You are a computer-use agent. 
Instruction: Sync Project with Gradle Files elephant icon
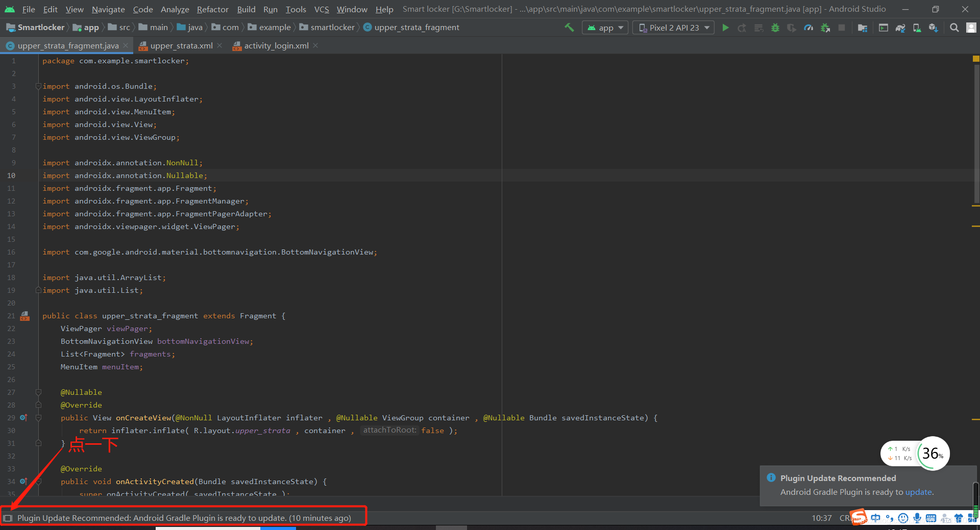click(x=900, y=28)
